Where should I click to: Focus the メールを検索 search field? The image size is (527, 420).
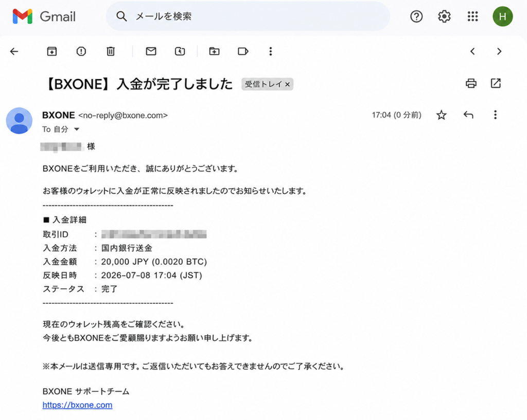248,16
